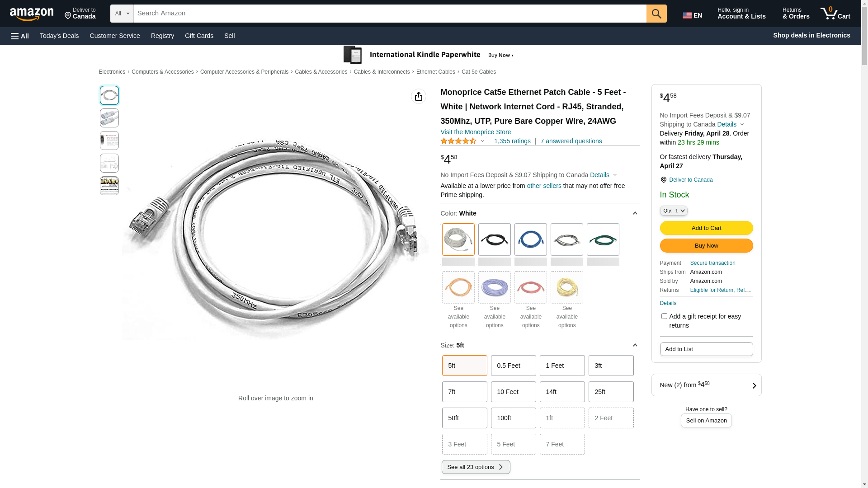Click the Amazon logo

click(x=32, y=14)
